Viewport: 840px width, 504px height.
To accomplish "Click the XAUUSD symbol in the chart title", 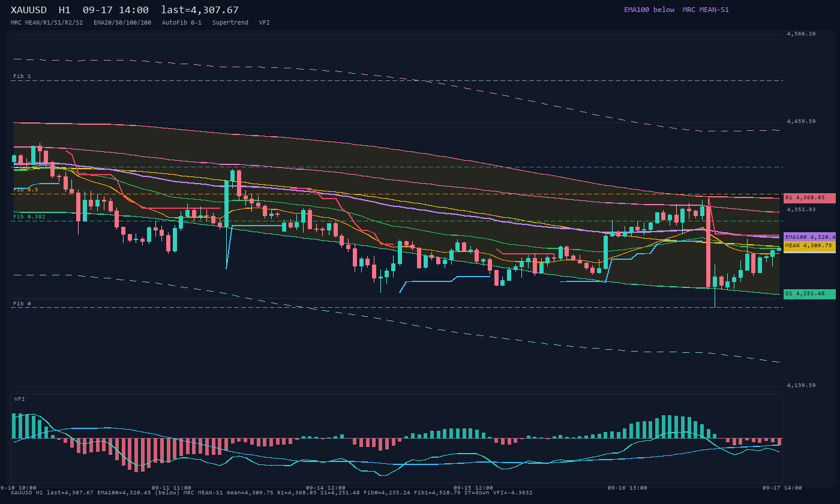I will 29,10.
